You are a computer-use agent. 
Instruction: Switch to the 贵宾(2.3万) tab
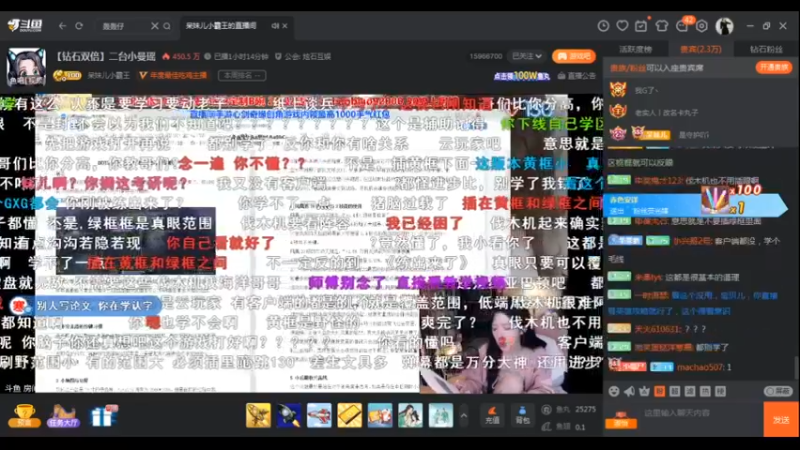pos(701,49)
